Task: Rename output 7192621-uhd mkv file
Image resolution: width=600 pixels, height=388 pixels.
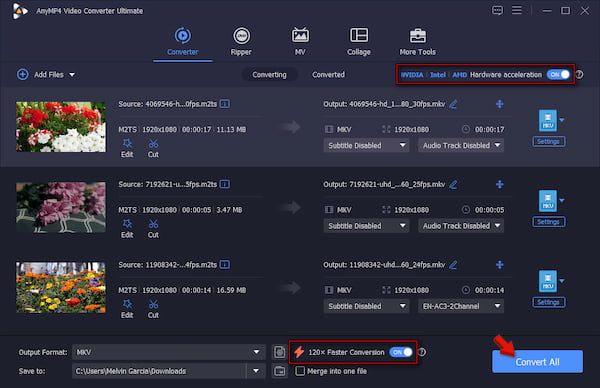Action: point(453,184)
